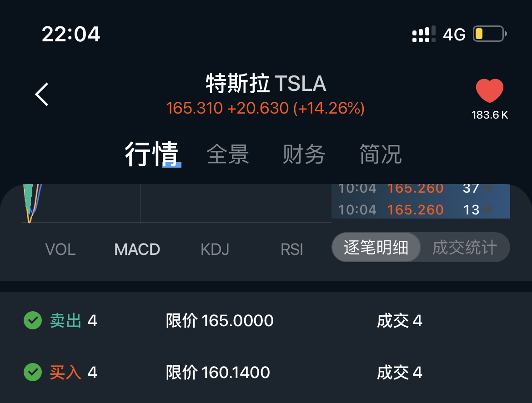Open the 卖出 limit order at 165.0000
Viewport: 532px width, 403px height.
tap(219, 321)
